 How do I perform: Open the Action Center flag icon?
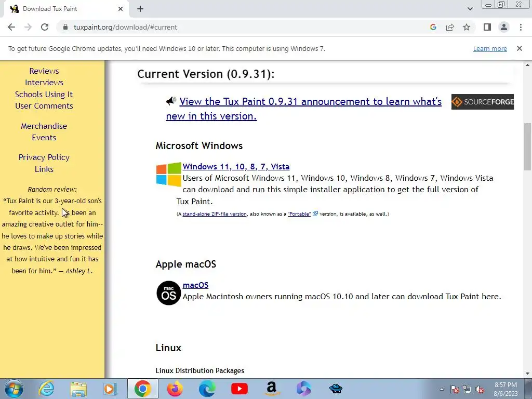[454, 389]
